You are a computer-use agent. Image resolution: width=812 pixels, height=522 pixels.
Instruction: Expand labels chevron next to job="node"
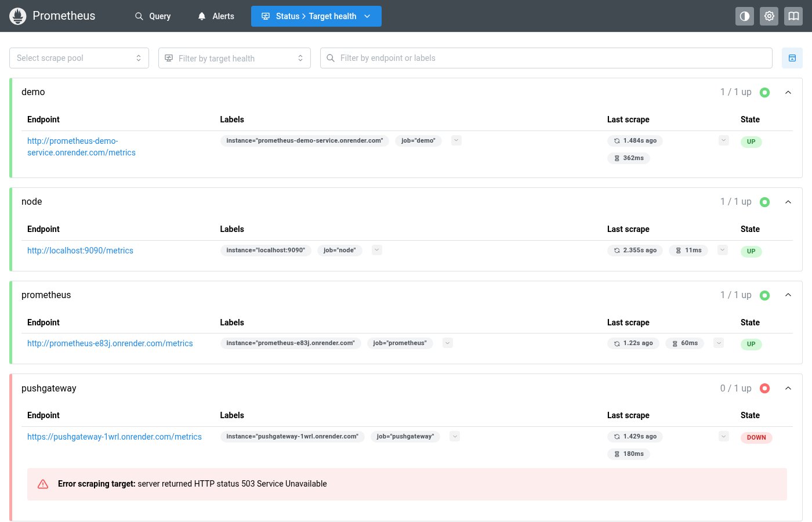[377, 250]
